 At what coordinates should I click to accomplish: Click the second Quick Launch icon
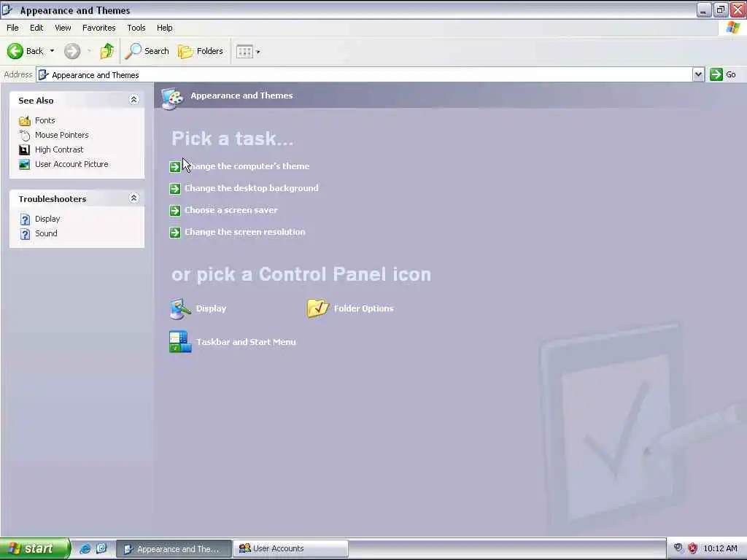tap(101, 548)
